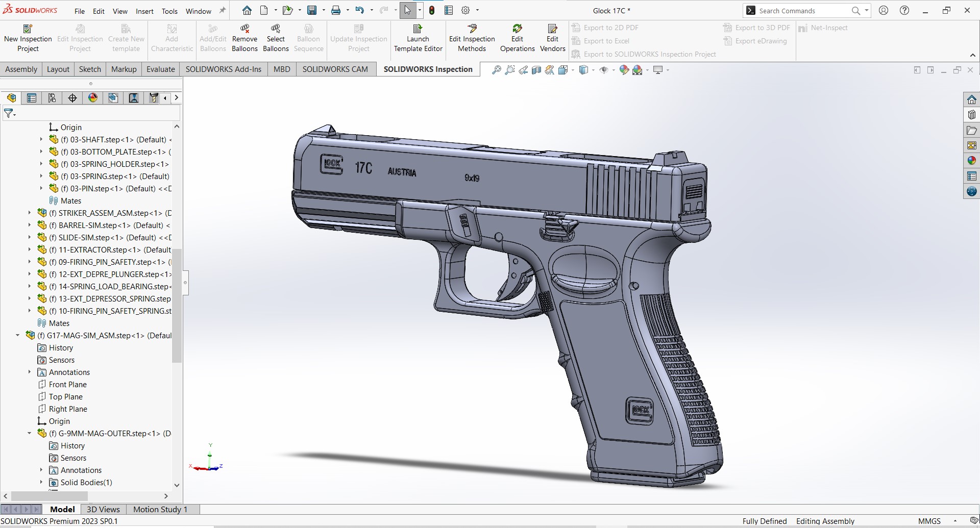Open the Tools menu

click(169, 11)
